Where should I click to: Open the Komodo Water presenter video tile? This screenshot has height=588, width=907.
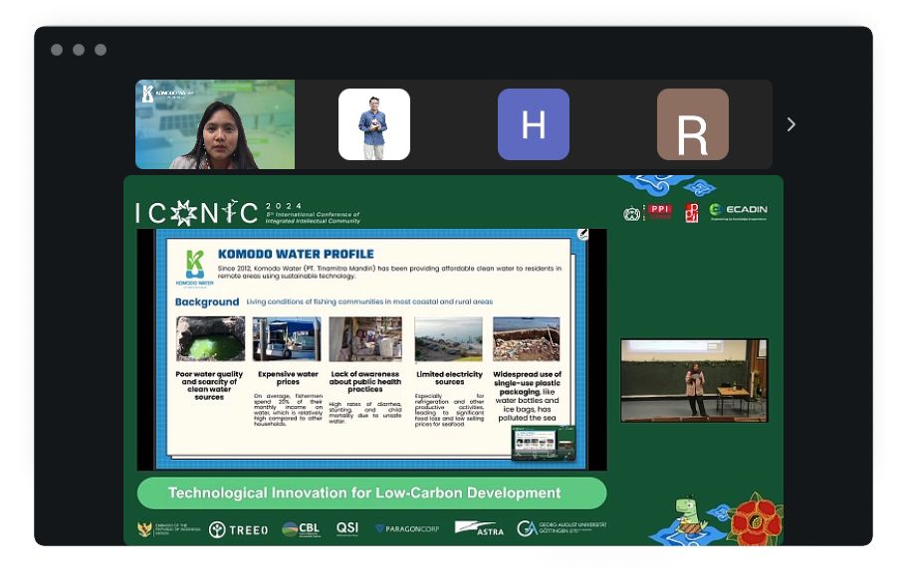click(215, 124)
